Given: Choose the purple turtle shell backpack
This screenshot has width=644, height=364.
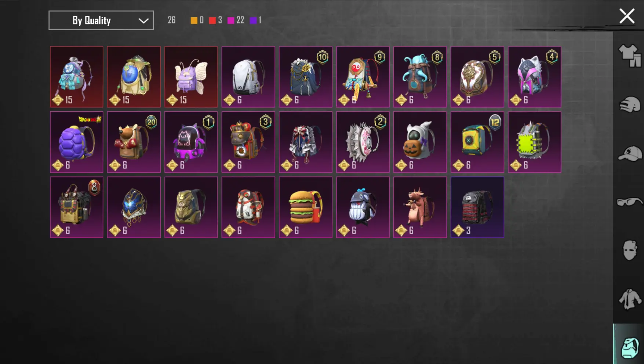Looking at the screenshot, I should click(x=77, y=142).
